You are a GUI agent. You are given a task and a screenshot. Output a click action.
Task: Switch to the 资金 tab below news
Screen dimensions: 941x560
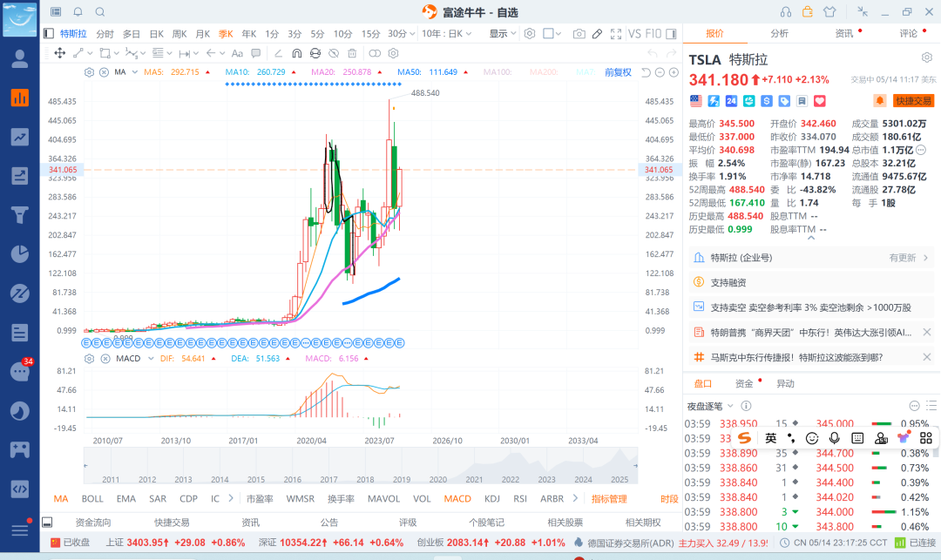[x=744, y=384]
